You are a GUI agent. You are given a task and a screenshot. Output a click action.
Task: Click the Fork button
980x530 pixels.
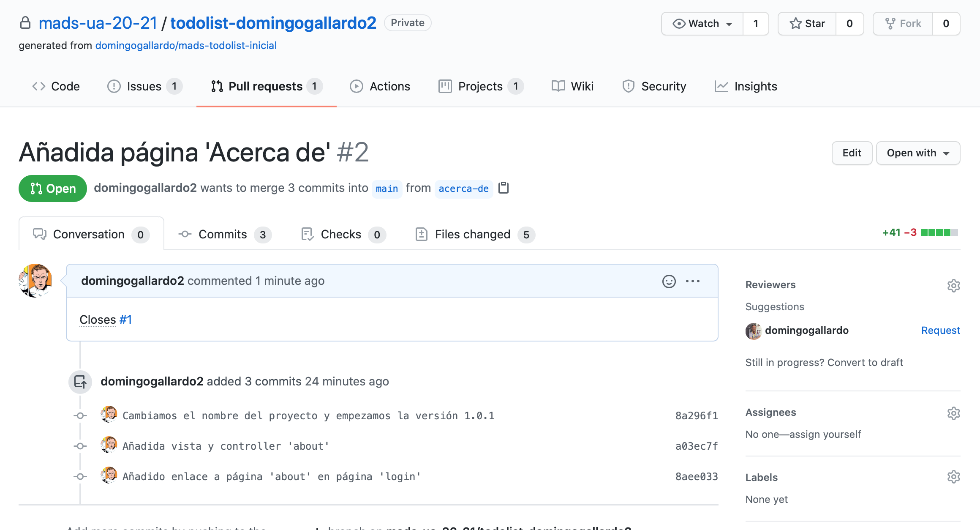pos(903,24)
